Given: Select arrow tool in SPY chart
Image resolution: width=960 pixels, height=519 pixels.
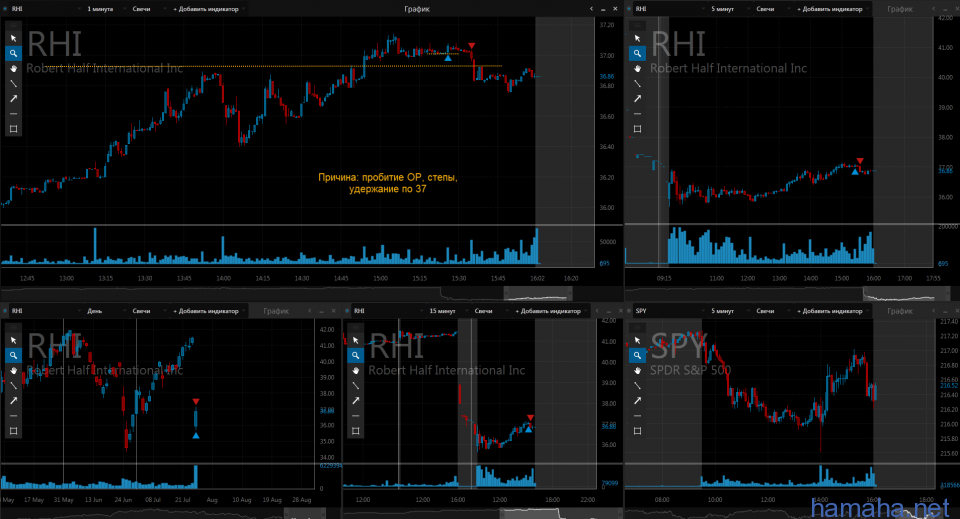Looking at the screenshot, I should pyautogui.click(x=637, y=400).
